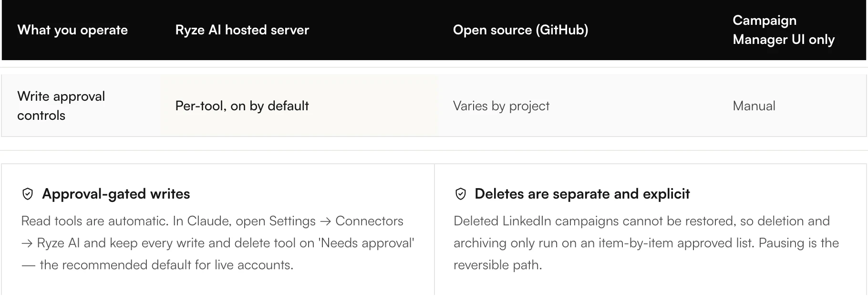This screenshot has width=868, height=296.
Task: Click paragraph starting 'Deleted LinkedIn campaigns'
Action: point(646,243)
